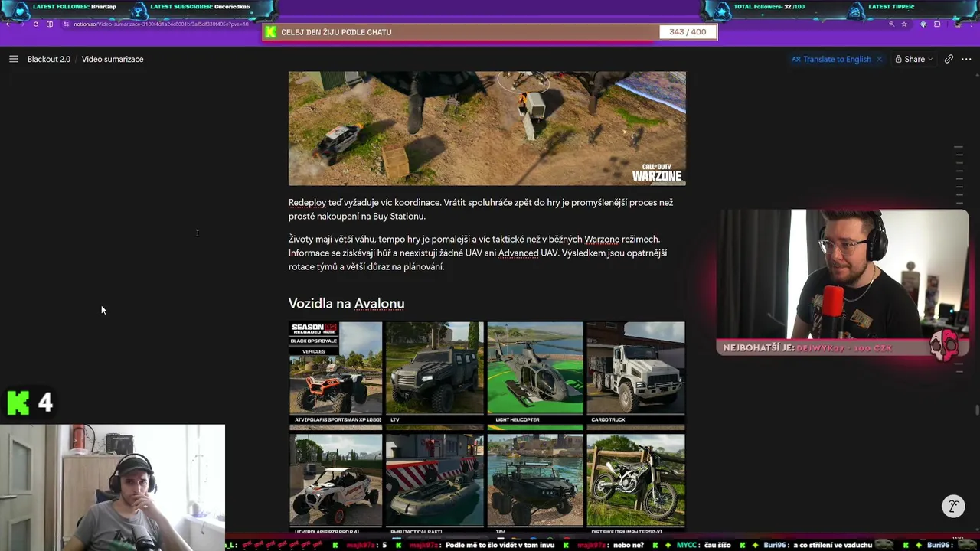Screen dimensions: 980x551
Task: Dismiss the Translate to English prompt
Action: point(879,59)
